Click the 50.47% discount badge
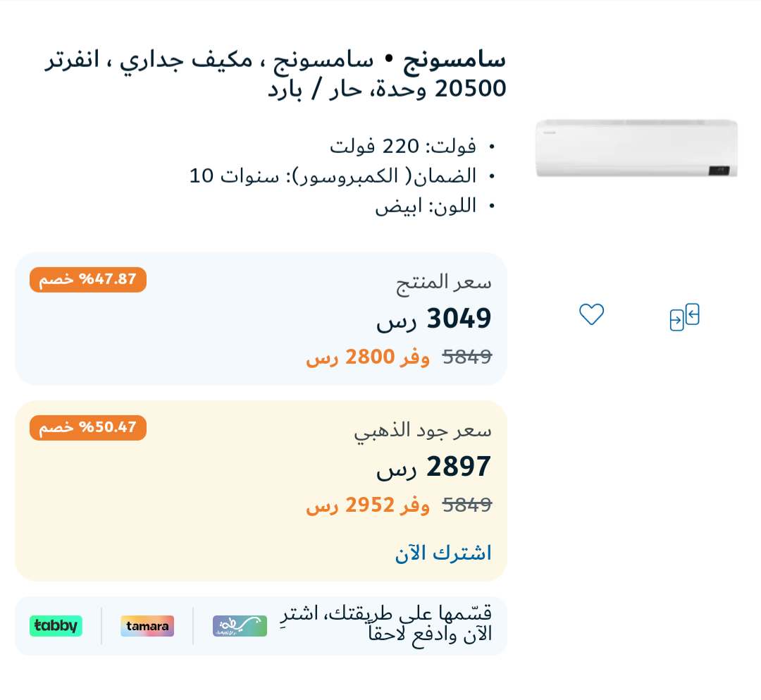This screenshot has height=700, width=761. tap(88, 428)
